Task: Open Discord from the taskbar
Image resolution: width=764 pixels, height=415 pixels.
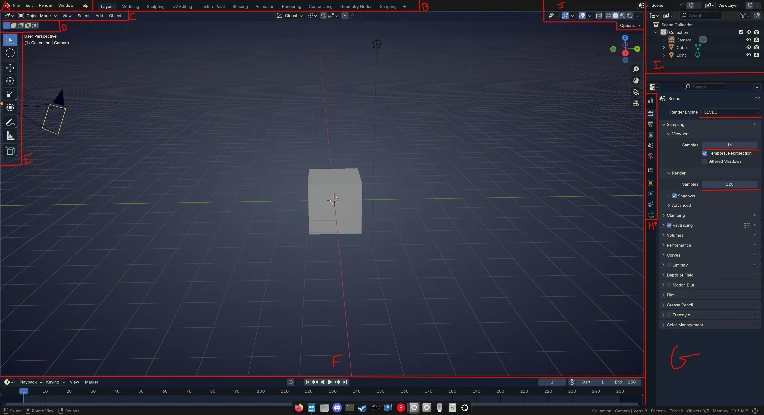Action: 337,408
